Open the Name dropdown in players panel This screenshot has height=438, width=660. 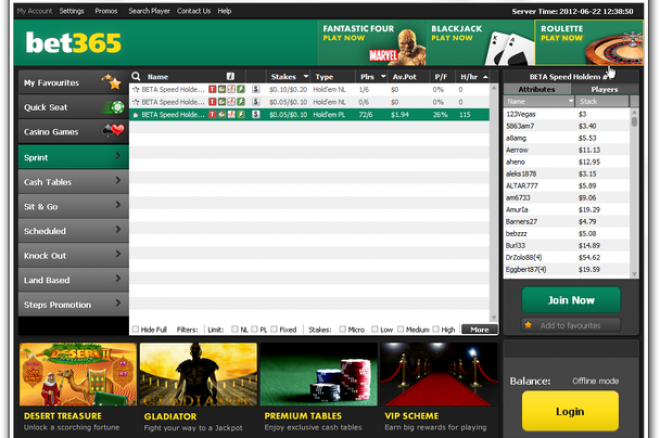(x=571, y=101)
